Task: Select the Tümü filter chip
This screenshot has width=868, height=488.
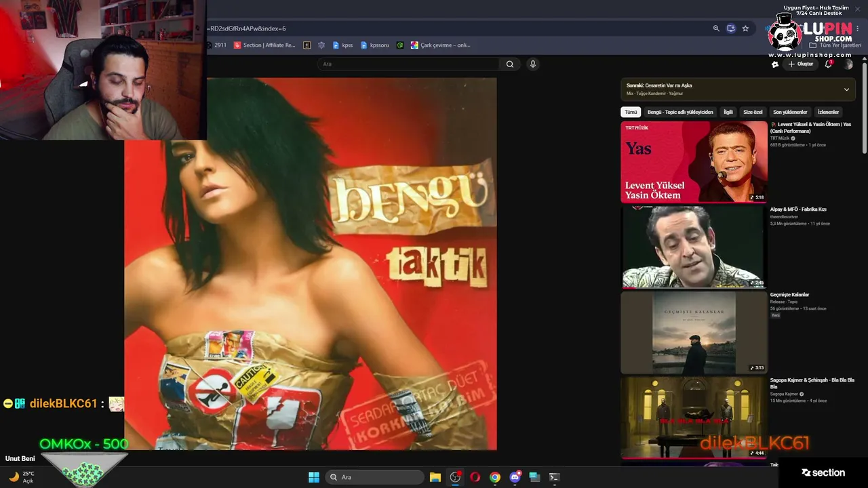Action: point(631,112)
